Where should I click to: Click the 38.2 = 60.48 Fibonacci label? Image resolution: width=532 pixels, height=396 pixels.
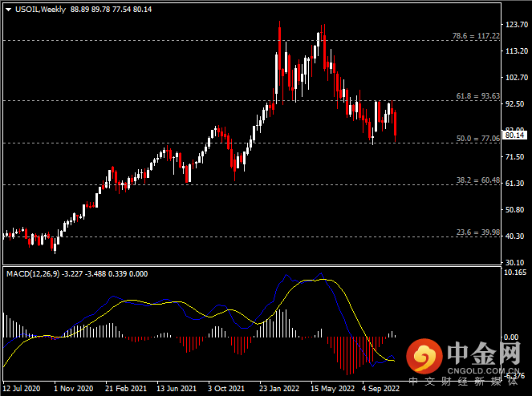(x=477, y=181)
